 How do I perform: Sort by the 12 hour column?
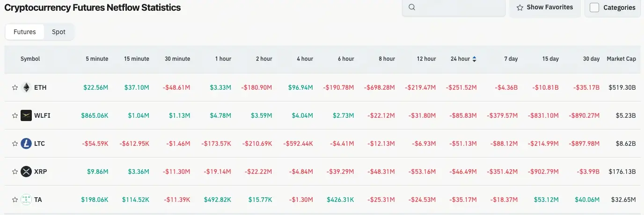tap(426, 59)
